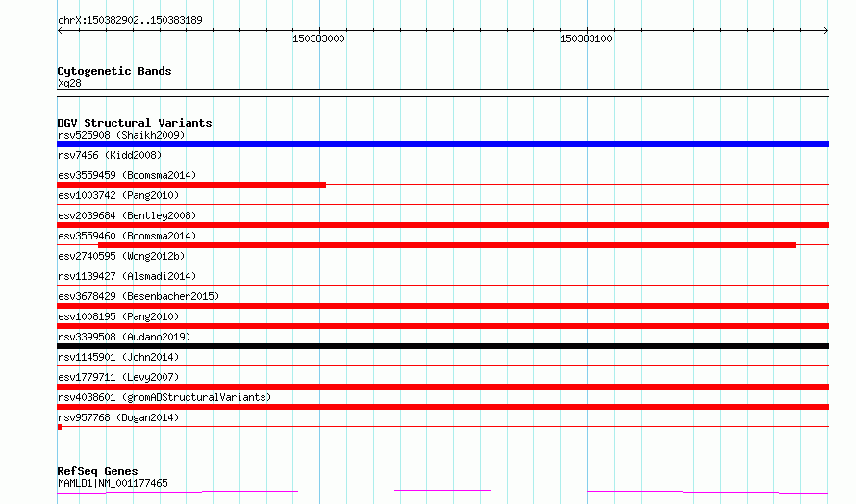Select the chrX:150382902..150383189 coordinate label

pyautogui.click(x=130, y=21)
